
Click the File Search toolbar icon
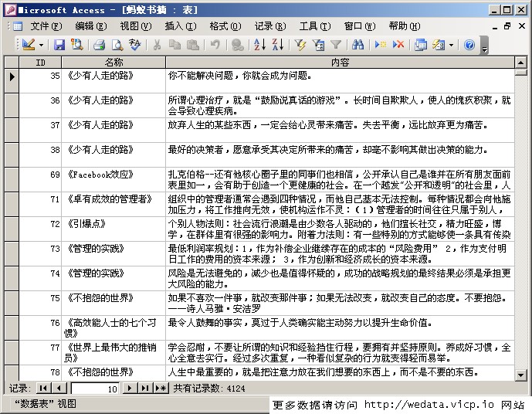(x=77, y=45)
